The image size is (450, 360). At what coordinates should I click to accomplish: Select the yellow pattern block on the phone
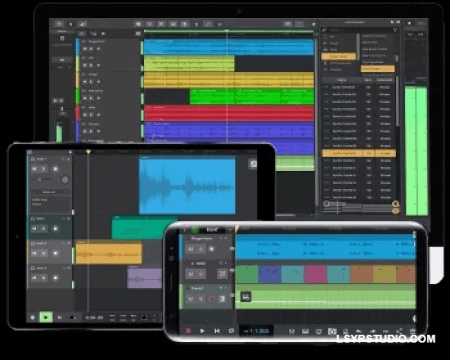[384, 274]
